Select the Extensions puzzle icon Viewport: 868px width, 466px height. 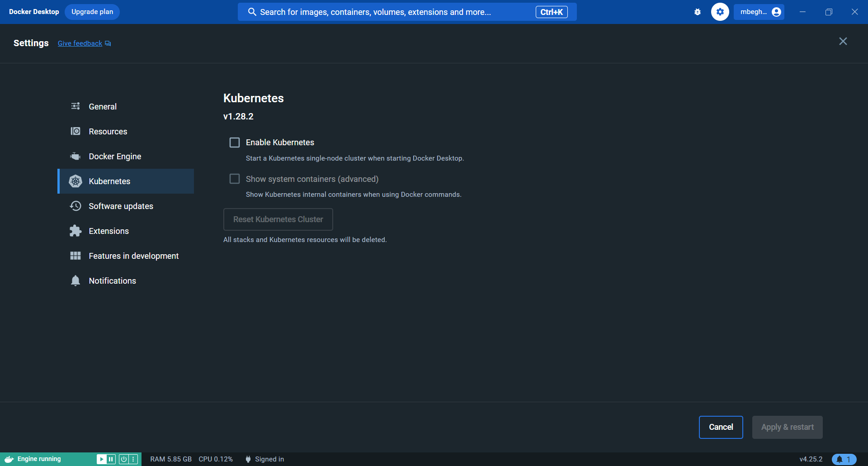pyautogui.click(x=75, y=231)
